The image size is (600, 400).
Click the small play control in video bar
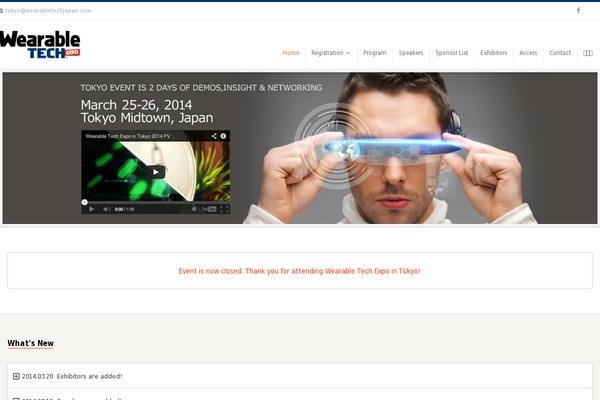91,209
